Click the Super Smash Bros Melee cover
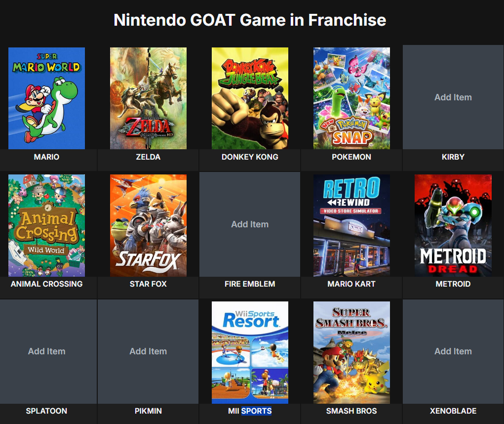This screenshot has height=424, width=504. (351, 352)
